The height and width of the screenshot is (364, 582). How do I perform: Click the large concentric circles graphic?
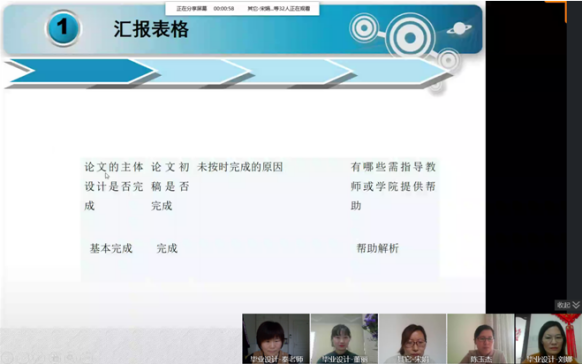click(410, 37)
